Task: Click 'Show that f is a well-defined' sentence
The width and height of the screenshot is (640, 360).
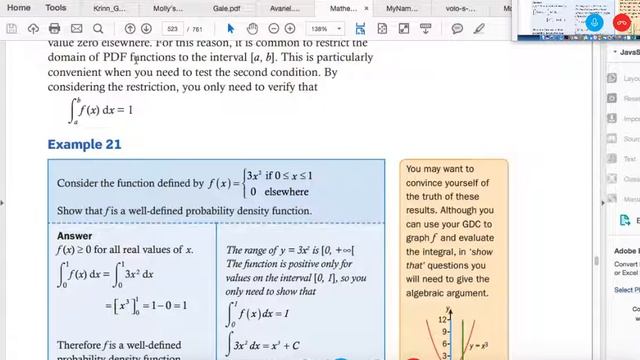Action: point(184,211)
